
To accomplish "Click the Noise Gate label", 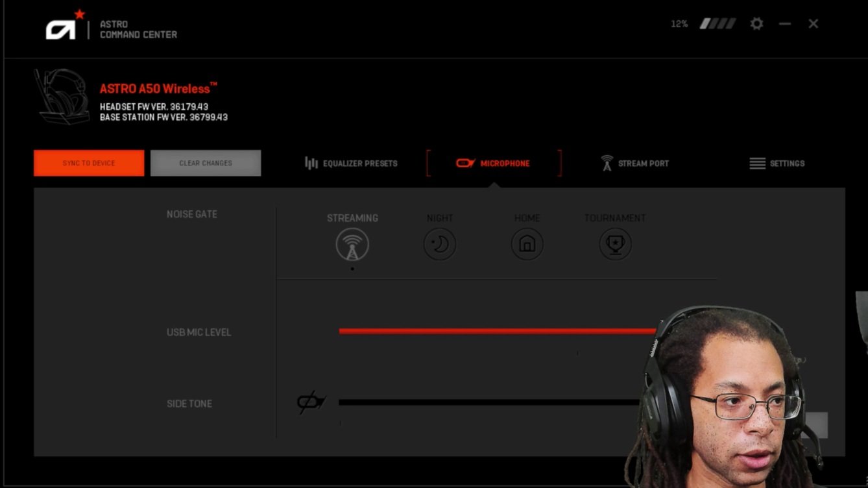I will 192,214.
